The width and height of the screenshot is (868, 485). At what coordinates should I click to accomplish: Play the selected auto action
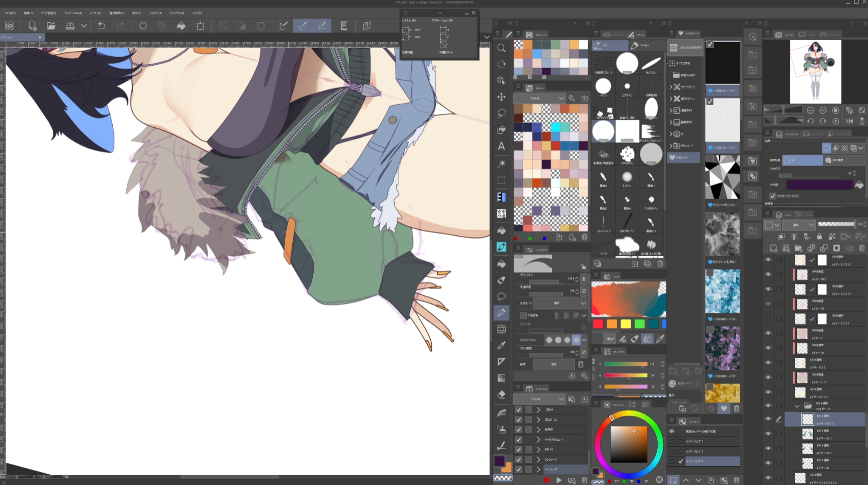click(559, 480)
